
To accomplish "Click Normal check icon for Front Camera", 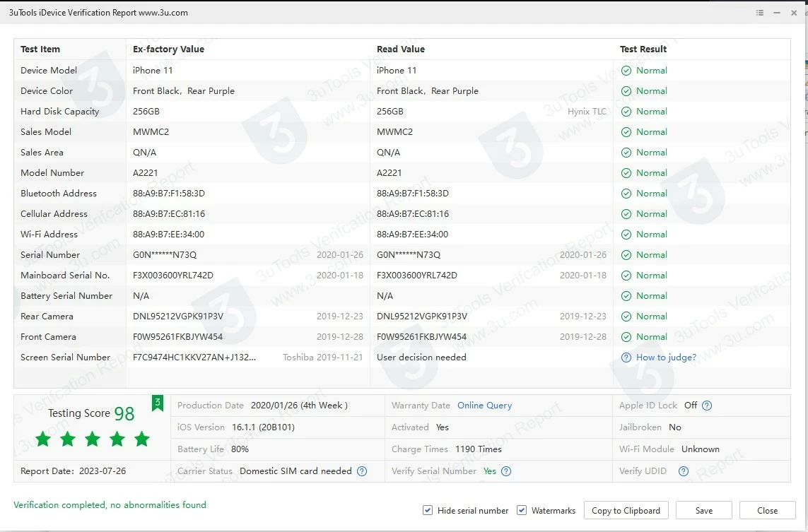I will coord(626,337).
